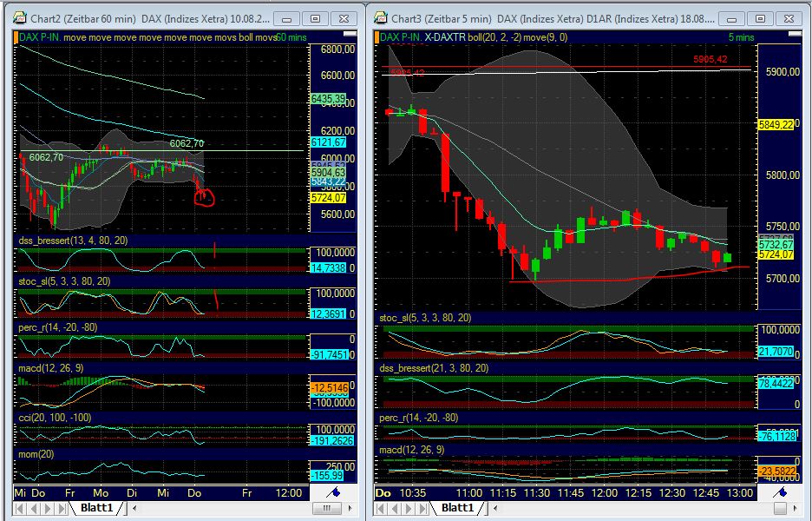Minimize the Chart2 window
The width and height of the screenshot is (812, 521).
tap(287, 18)
